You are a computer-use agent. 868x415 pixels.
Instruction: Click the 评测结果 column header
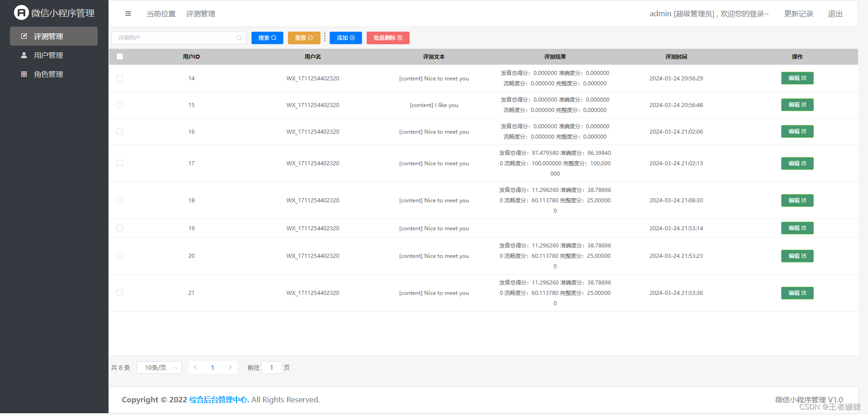click(555, 57)
